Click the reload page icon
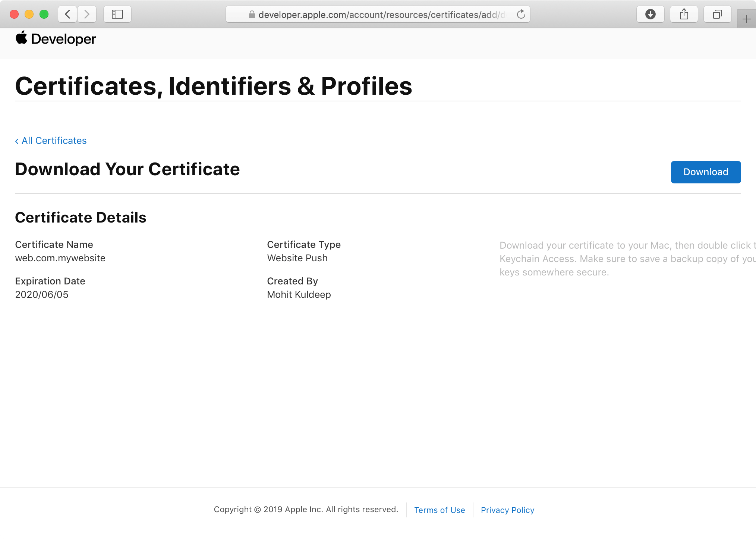 click(x=521, y=15)
